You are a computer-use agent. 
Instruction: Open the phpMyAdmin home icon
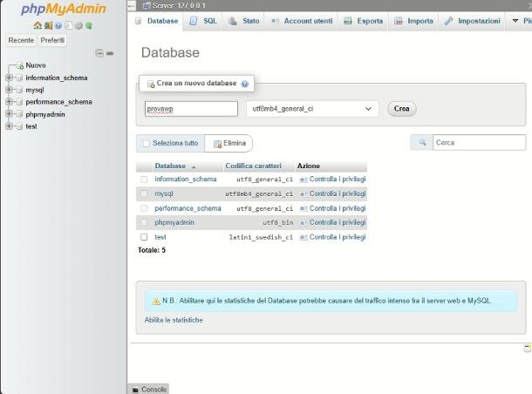click(x=38, y=25)
